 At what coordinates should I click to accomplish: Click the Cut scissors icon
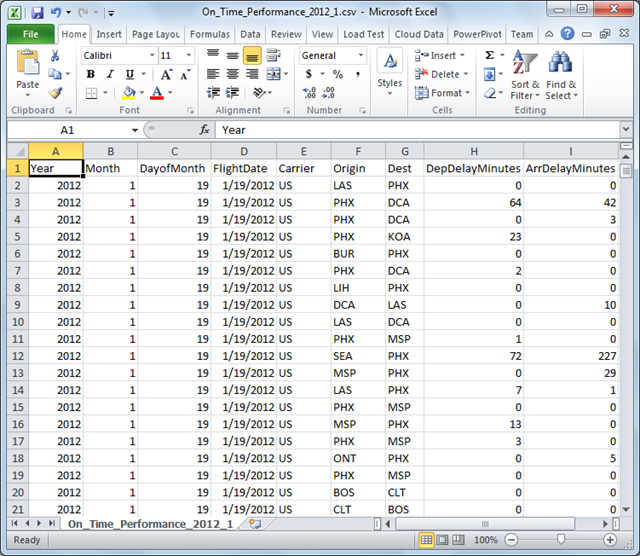pos(55,56)
